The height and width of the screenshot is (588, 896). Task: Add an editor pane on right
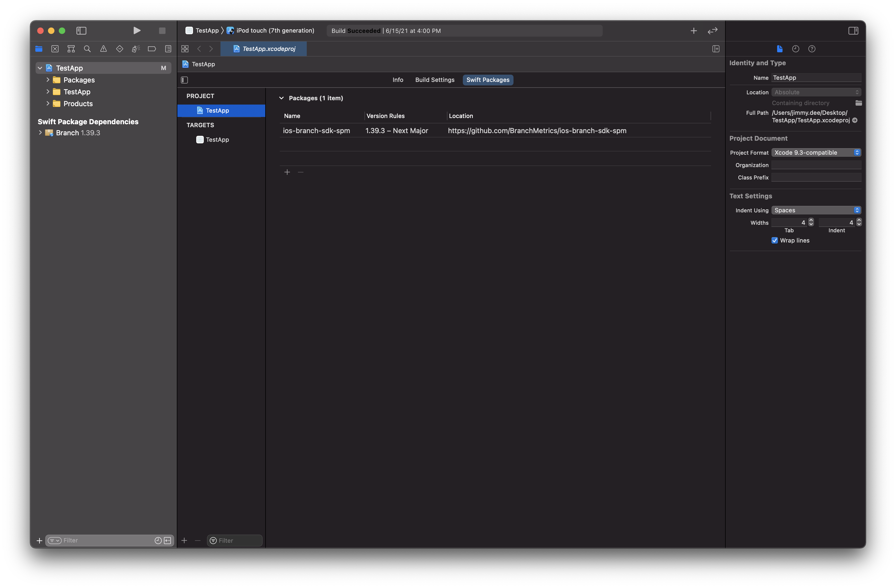point(716,49)
